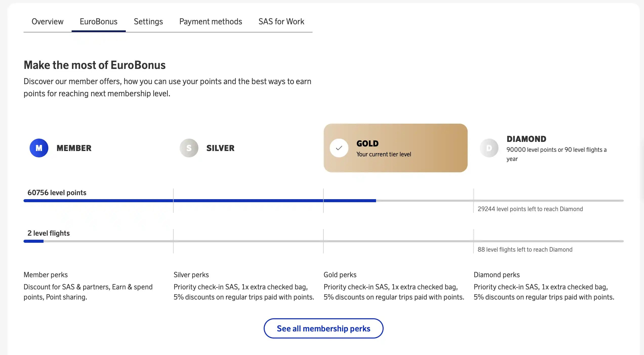
Task: Click the Silver perks priority check-in description
Action: [x=244, y=292]
